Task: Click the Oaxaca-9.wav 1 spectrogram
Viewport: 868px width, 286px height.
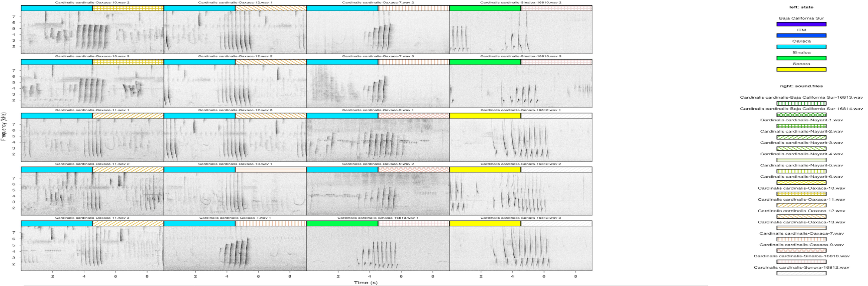Action: (378, 140)
